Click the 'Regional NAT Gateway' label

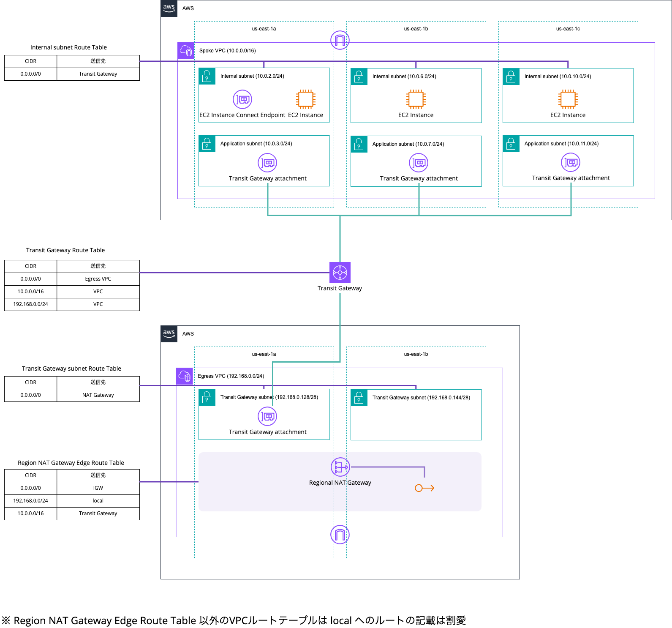[340, 483]
